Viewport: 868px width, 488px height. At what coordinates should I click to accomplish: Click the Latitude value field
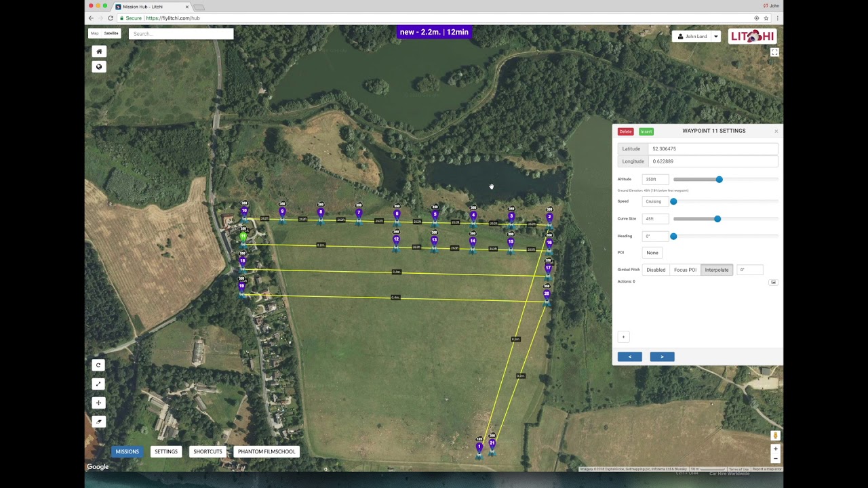coord(713,149)
